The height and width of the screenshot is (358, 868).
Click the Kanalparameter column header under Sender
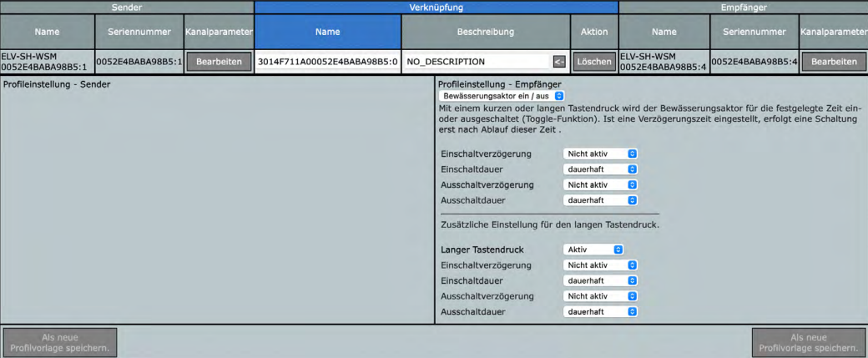(x=219, y=32)
